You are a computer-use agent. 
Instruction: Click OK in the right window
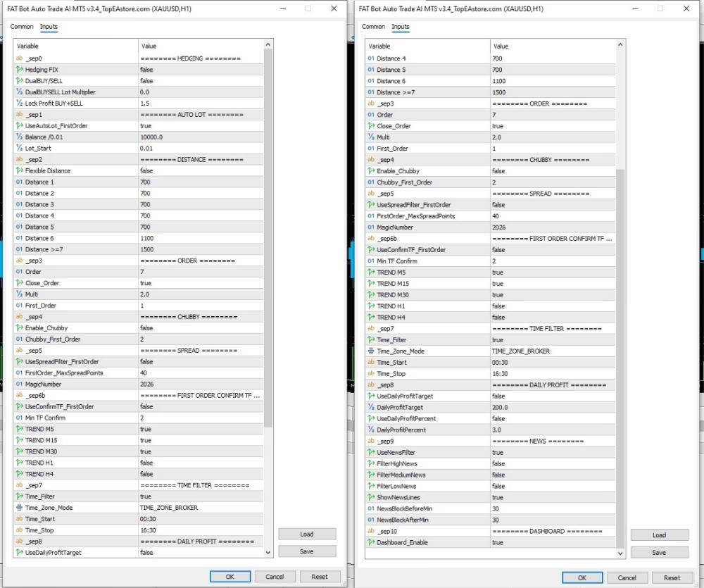(x=582, y=577)
